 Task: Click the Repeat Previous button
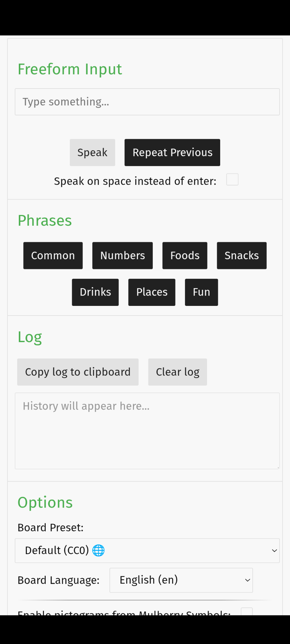tap(172, 153)
